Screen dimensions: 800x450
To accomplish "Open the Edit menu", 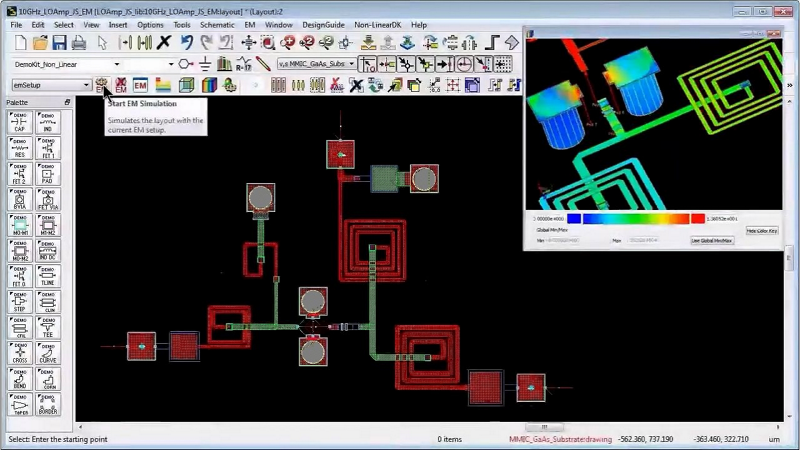I will tap(38, 24).
